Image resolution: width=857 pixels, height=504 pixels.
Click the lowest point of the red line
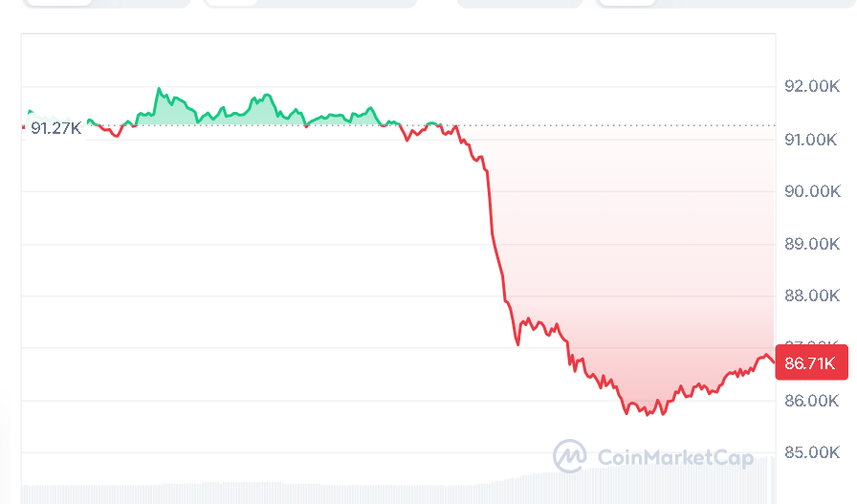(647, 414)
